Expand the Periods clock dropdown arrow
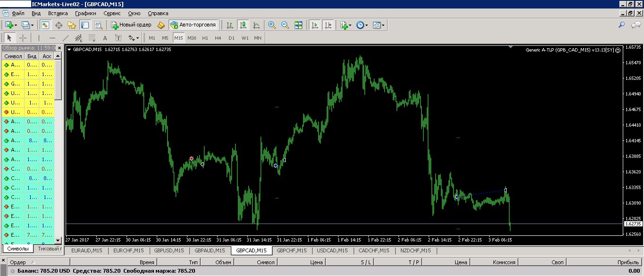This screenshot has width=644, height=276. pos(367,25)
